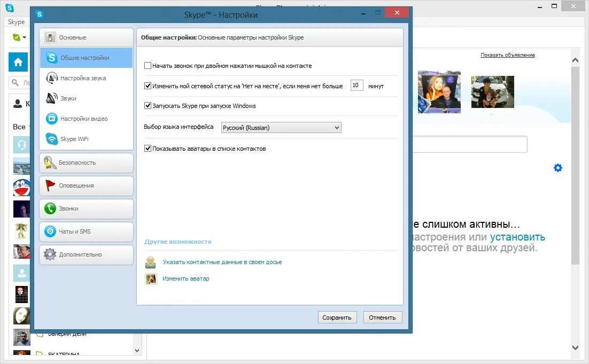Click Показать объявление link in main window
Viewport: 589px width, 364px height.
click(x=507, y=55)
